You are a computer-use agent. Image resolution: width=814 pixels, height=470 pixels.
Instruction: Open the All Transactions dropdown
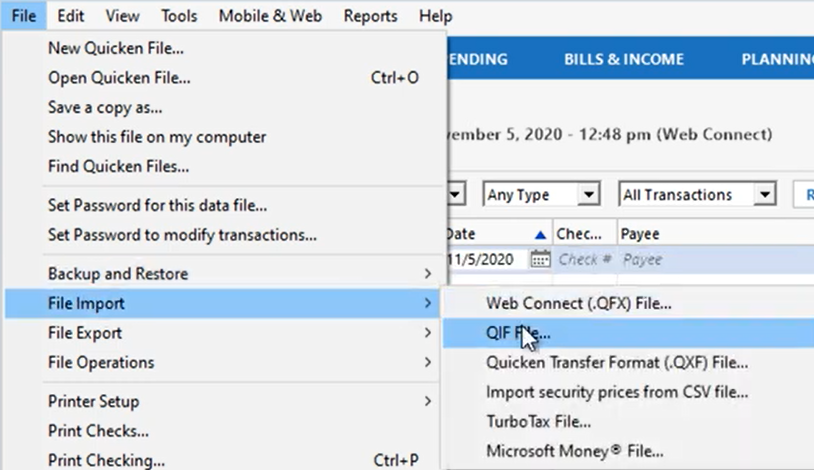[x=697, y=195]
